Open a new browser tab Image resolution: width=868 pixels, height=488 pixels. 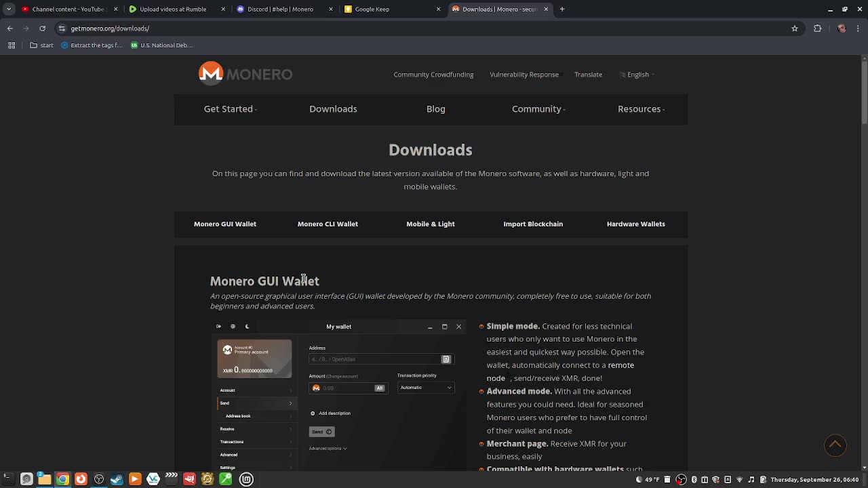click(x=562, y=9)
